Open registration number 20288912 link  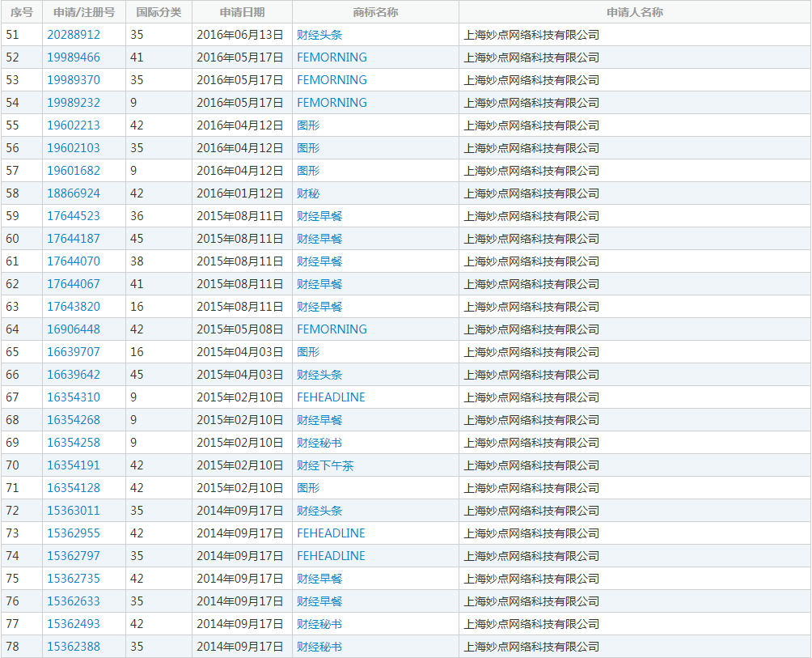(x=74, y=35)
